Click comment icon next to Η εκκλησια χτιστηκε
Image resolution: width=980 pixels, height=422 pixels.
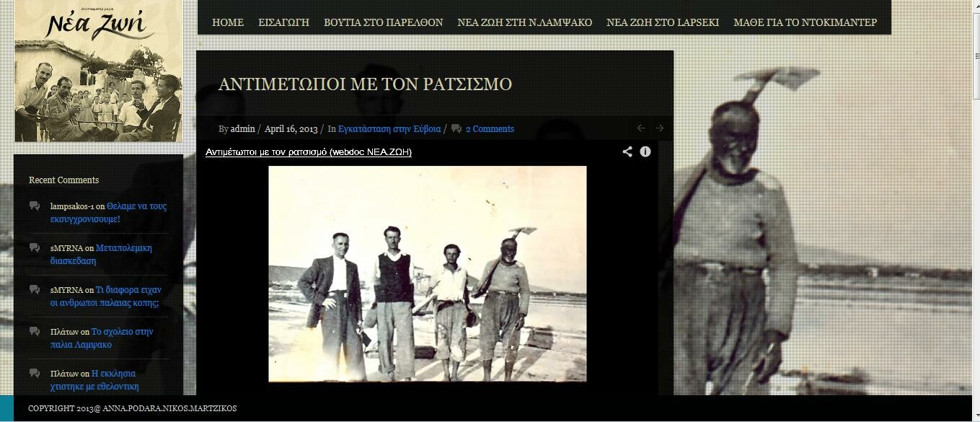tap(35, 374)
